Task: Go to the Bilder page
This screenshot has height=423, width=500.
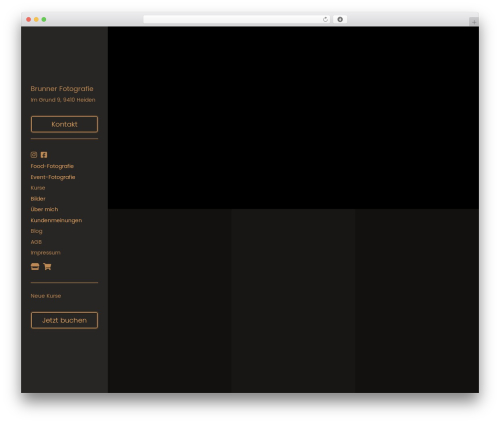Action: click(38, 199)
